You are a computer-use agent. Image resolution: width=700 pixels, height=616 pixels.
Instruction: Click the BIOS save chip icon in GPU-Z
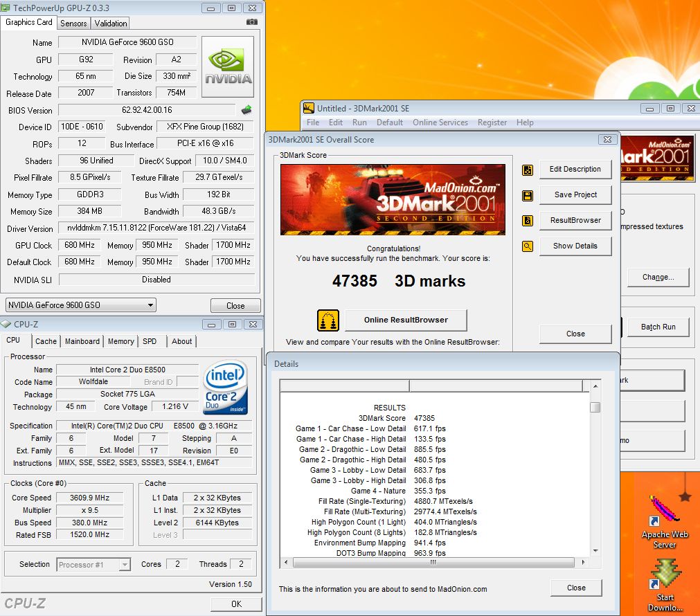tap(246, 109)
